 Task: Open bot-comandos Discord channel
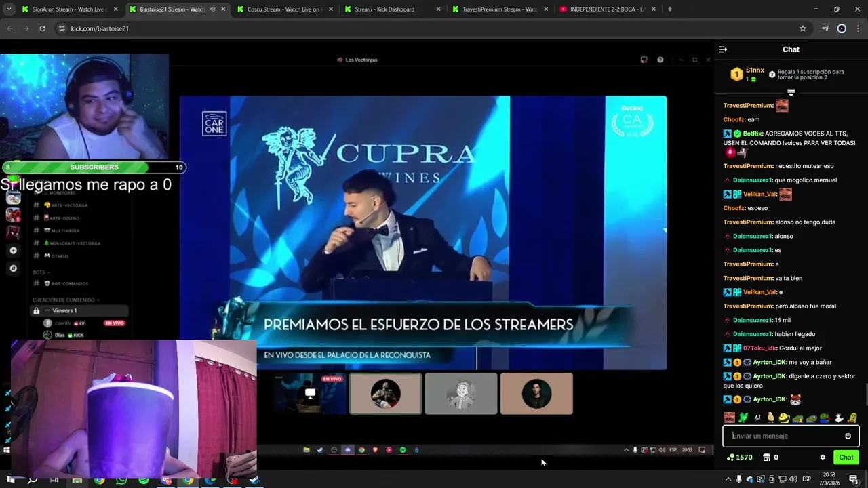(70, 284)
